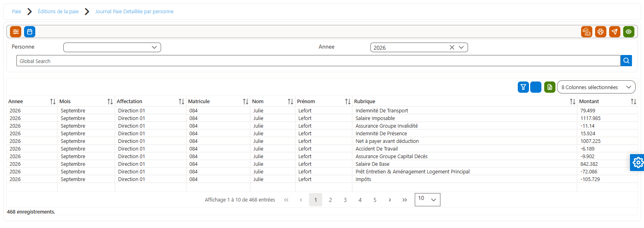The width and height of the screenshot is (644, 228).
Task: Click the orange multi-printer batch print icon
Action: pyautogui.click(x=587, y=32)
